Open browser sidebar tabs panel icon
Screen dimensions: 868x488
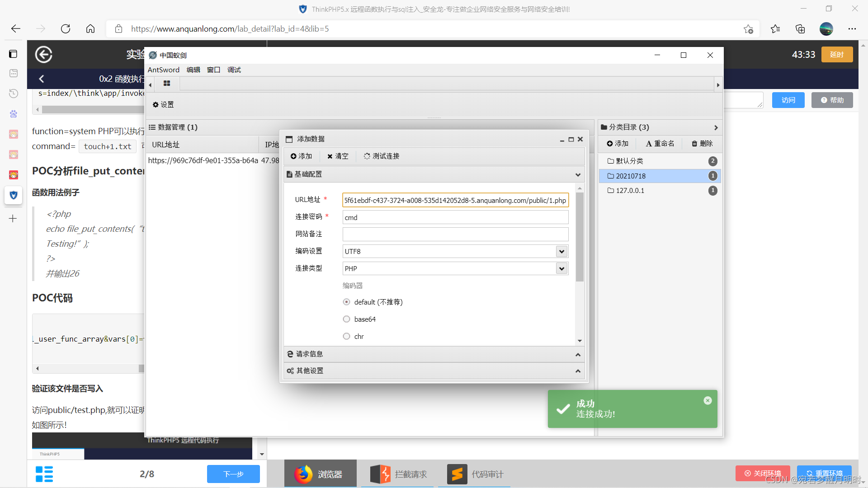pyautogui.click(x=13, y=54)
